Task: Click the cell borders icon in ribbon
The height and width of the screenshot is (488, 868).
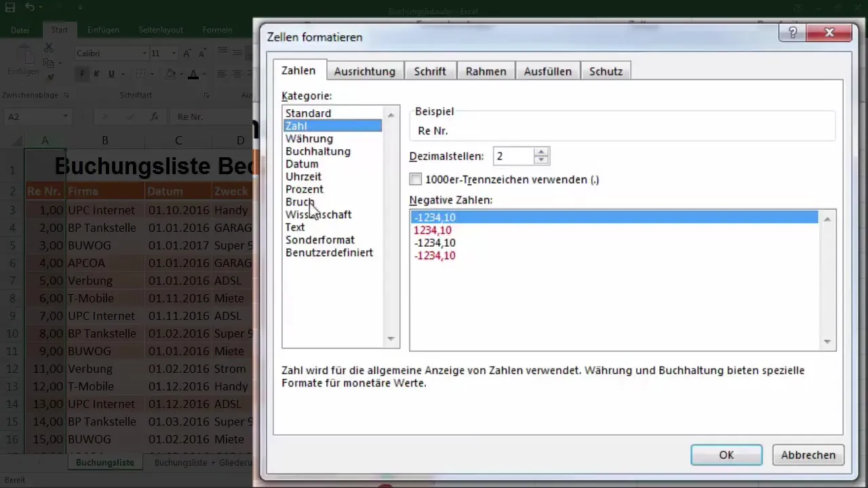Action: 140,74
